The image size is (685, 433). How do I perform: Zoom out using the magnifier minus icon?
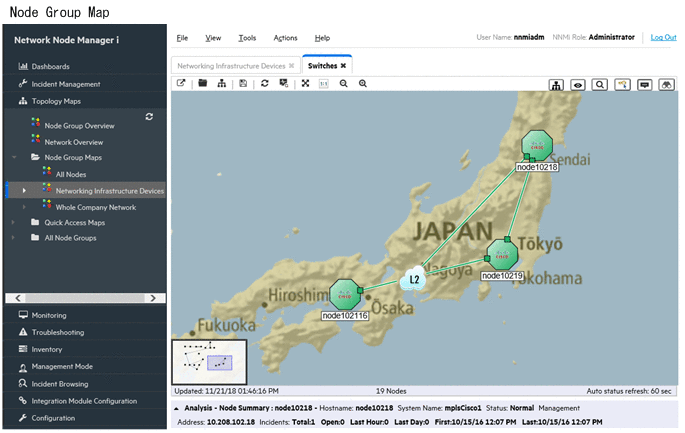click(x=343, y=84)
